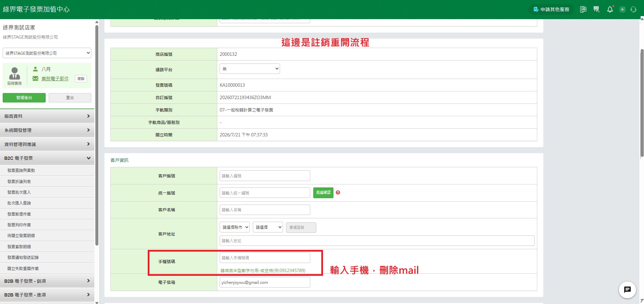Open the 通路平台 dropdown
644x304 pixels.
coord(249,69)
